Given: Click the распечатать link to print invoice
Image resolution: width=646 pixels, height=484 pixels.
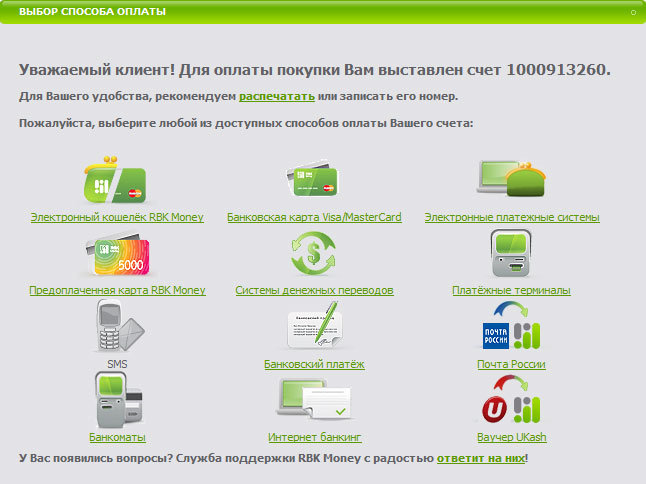Looking at the screenshot, I should tap(277, 96).
